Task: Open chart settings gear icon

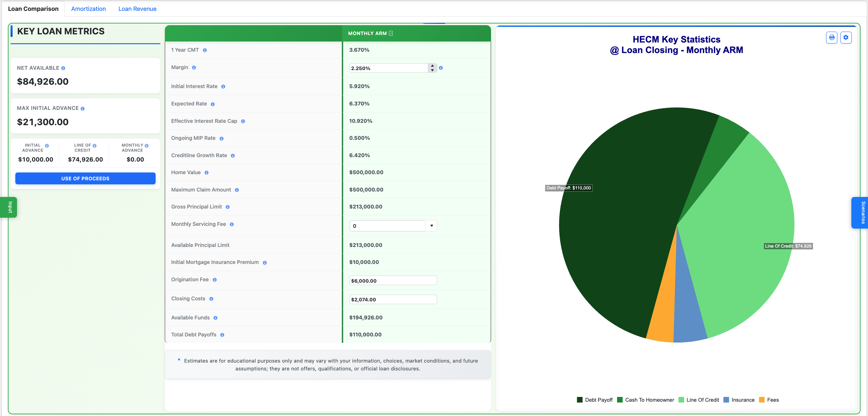Action: pyautogui.click(x=846, y=37)
